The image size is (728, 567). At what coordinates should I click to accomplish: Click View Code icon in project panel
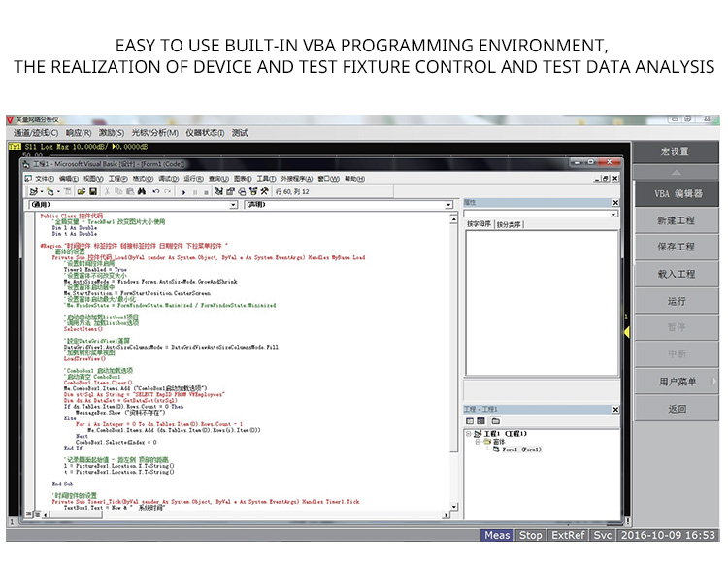click(469, 420)
